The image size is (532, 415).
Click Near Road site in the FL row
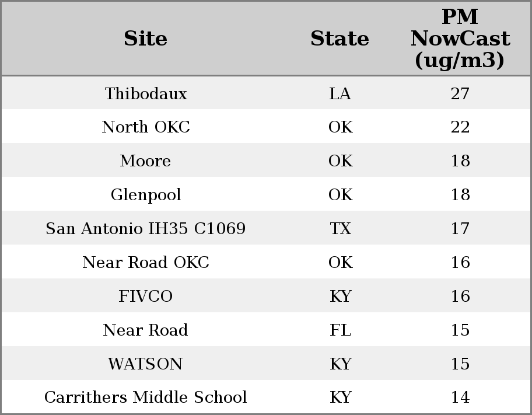tap(146, 330)
